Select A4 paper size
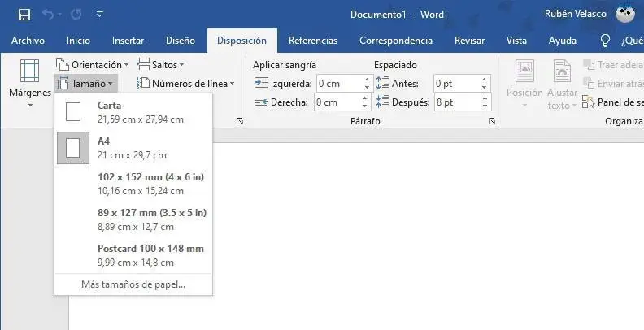 pyautogui.click(x=133, y=148)
